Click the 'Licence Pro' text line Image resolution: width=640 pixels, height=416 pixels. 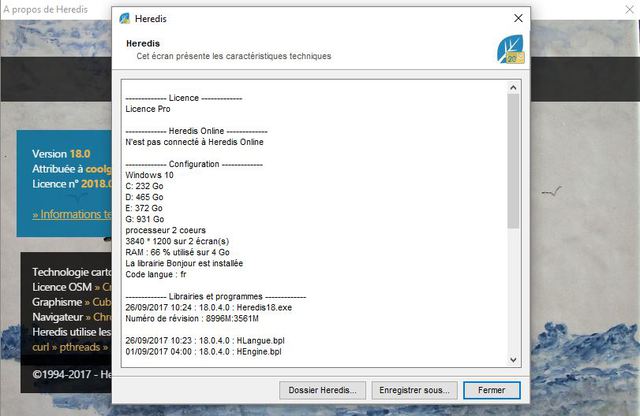(148, 109)
